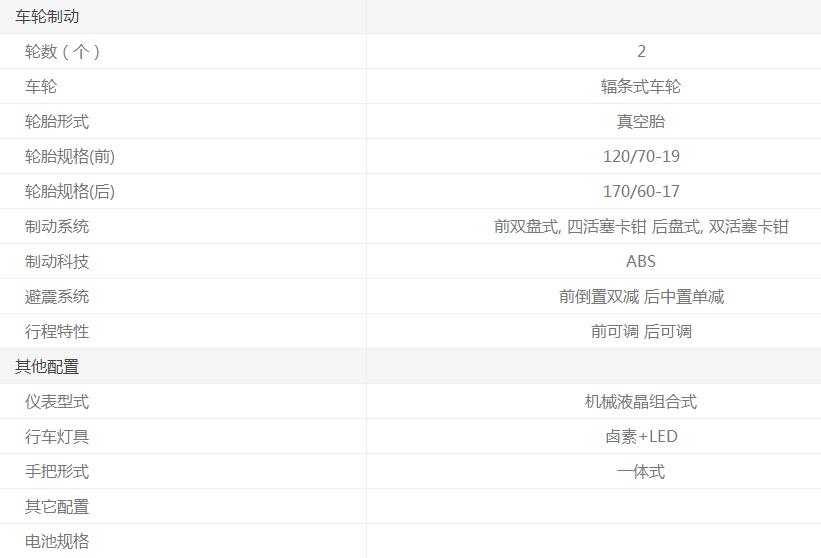Image resolution: width=821 pixels, height=558 pixels.
Task: Click the 轮胎形式 label
Action: [57, 121]
